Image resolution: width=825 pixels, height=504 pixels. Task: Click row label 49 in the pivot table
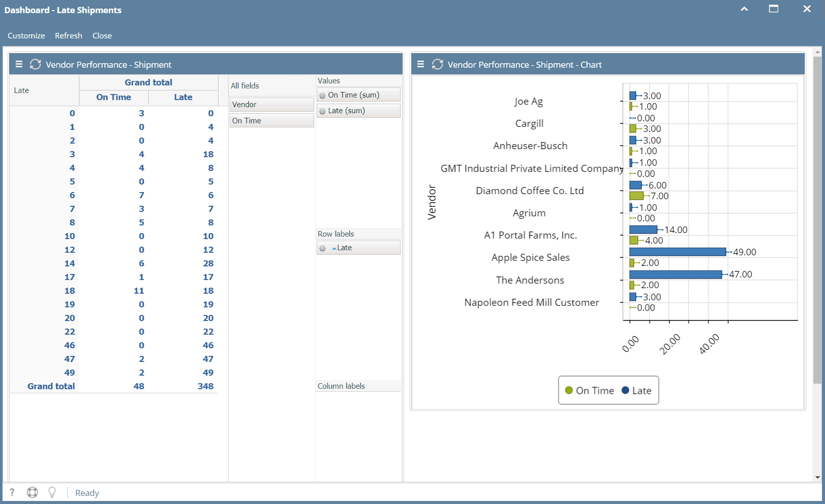[x=70, y=373]
